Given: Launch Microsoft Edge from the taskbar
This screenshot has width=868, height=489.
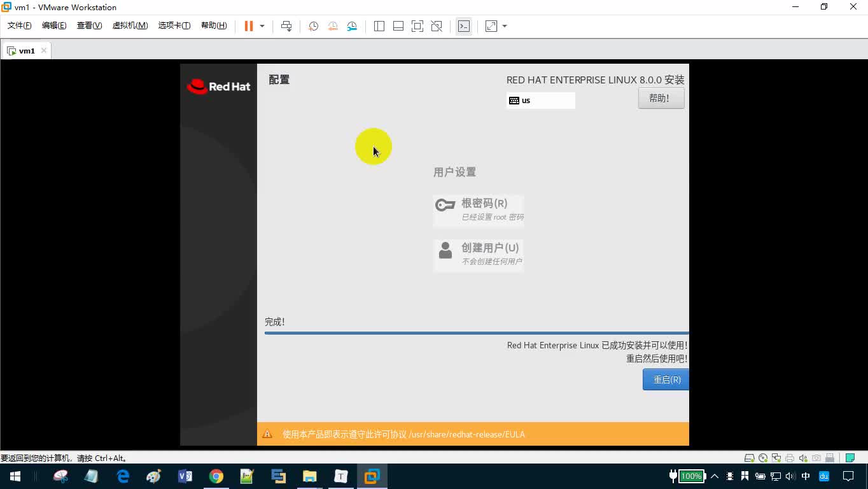Looking at the screenshot, I should point(123,476).
